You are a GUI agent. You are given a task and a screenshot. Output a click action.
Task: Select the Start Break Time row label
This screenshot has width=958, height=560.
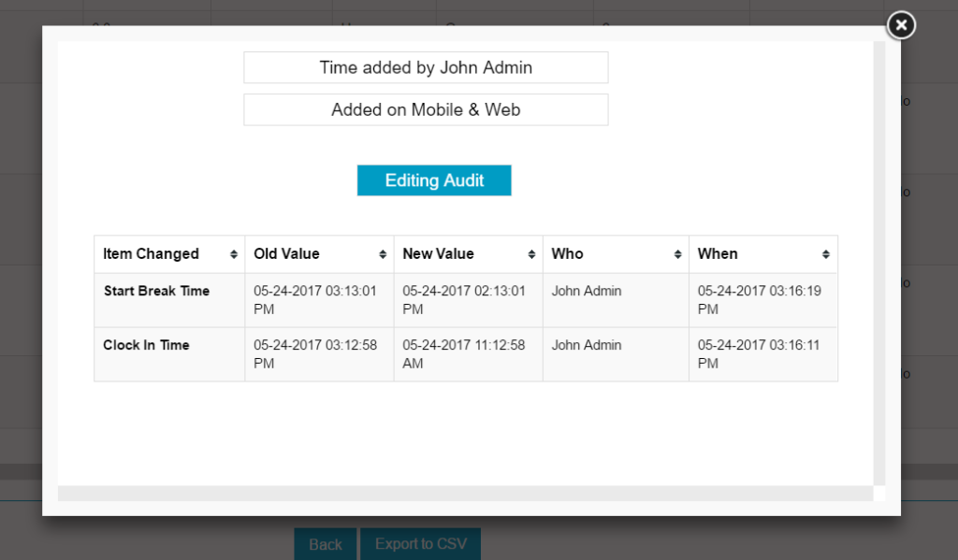(x=156, y=291)
